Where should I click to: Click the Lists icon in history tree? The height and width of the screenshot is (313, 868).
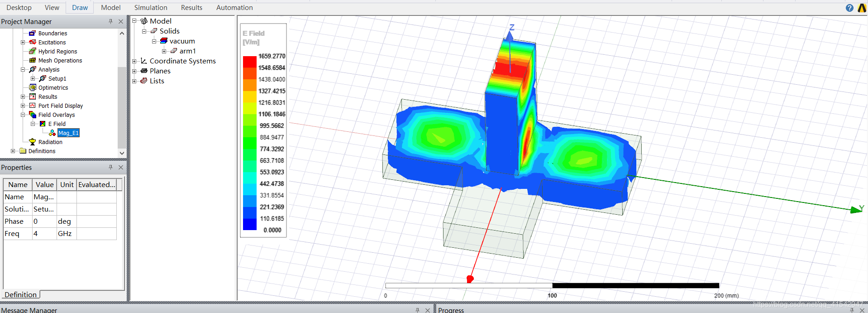144,81
